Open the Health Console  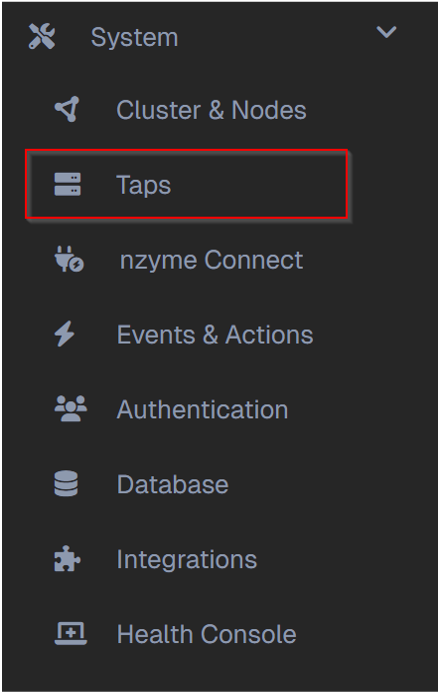pyautogui.click(x=207, y=634)
